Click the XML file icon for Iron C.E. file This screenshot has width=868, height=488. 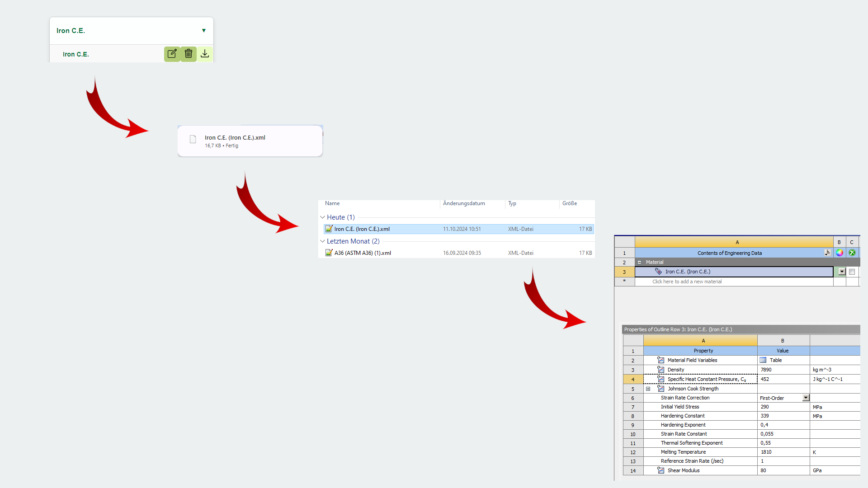329,229
